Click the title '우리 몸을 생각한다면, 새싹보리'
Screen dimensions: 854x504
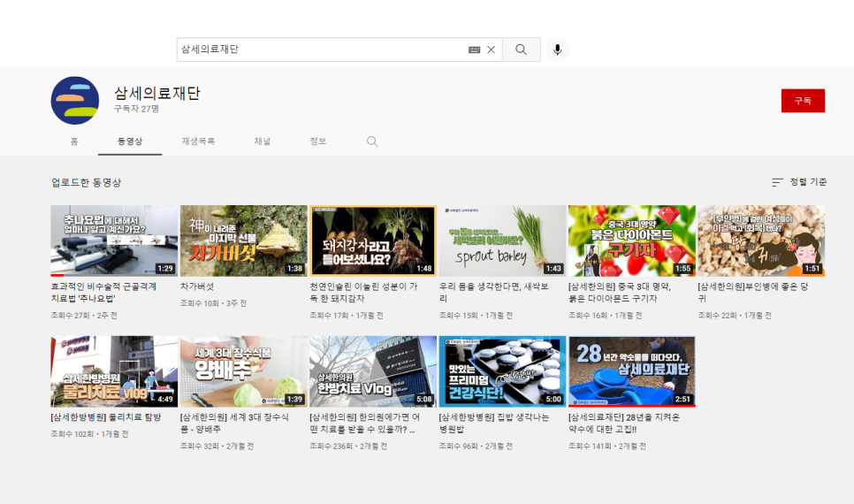[493, 293]
